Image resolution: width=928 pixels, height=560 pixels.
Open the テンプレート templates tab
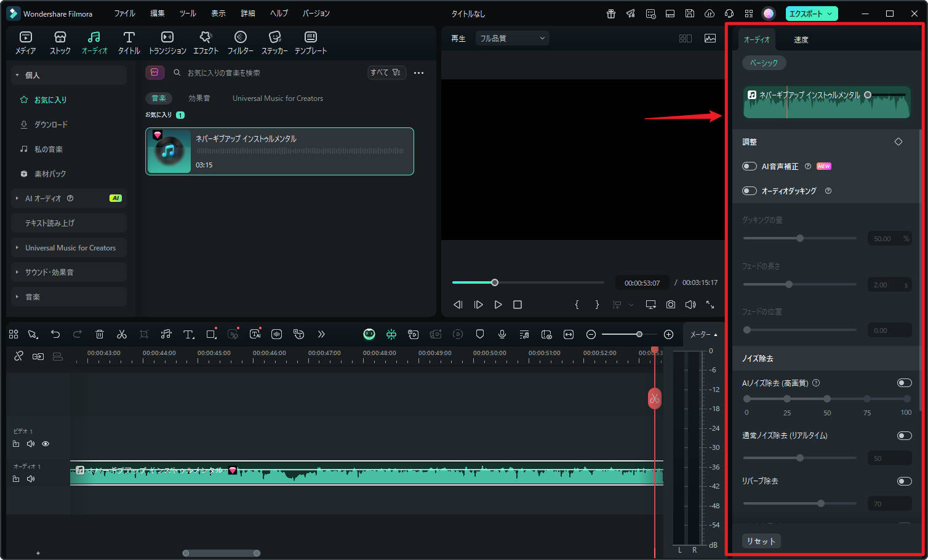pyautogui.click(x=311, y=43)
